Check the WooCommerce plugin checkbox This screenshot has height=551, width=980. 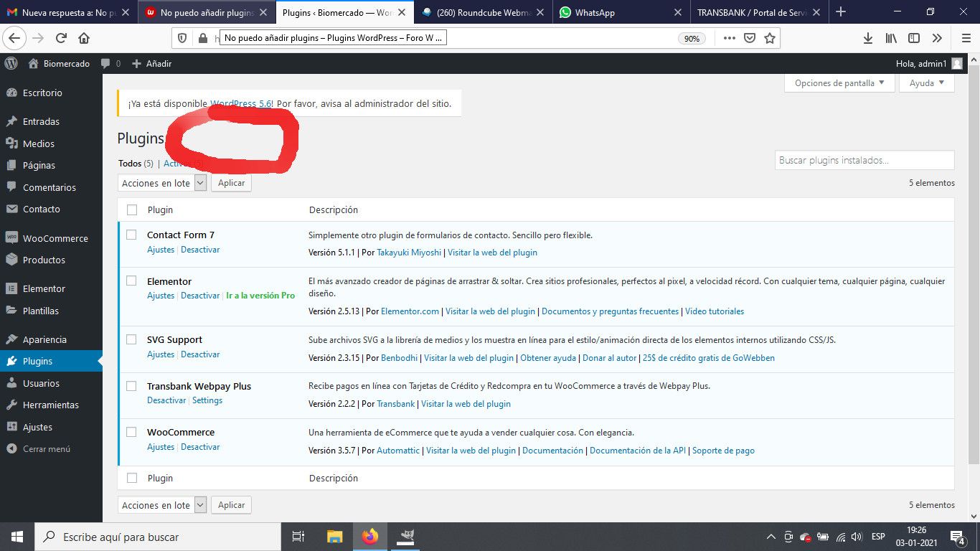tap(131, 432)
